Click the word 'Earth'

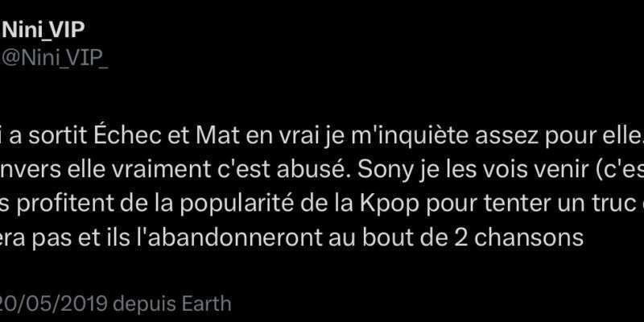[207, 304]
